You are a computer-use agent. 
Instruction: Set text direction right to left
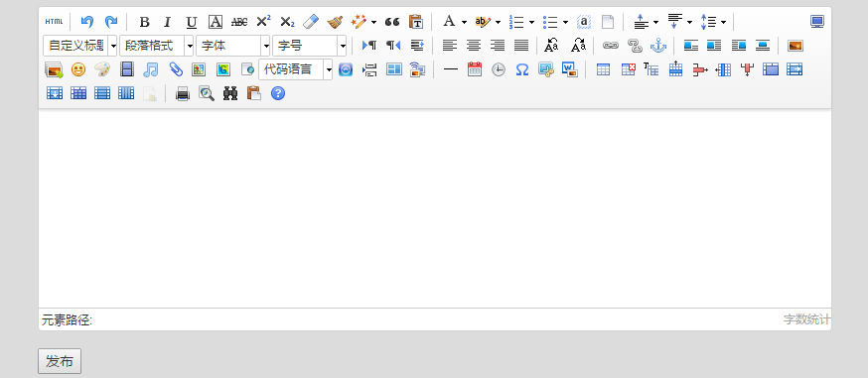(393, 46)
